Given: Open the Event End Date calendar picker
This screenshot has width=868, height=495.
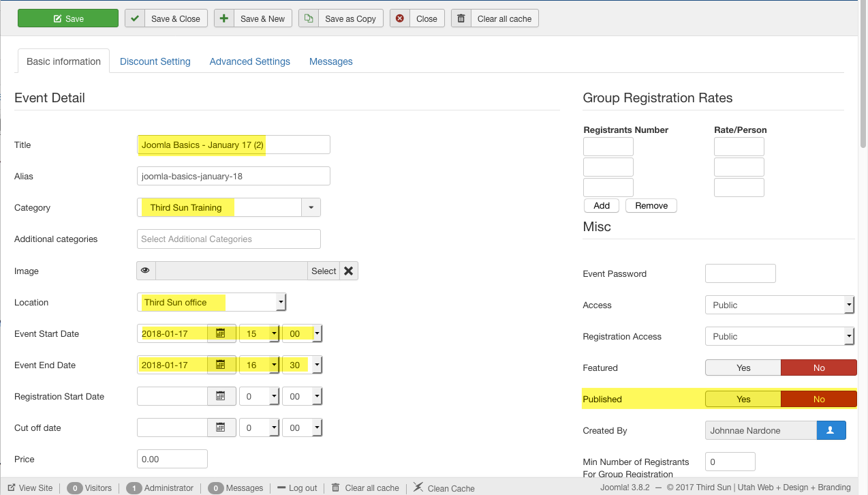Looking at the screenshot, I should click(x=221, y=365).
